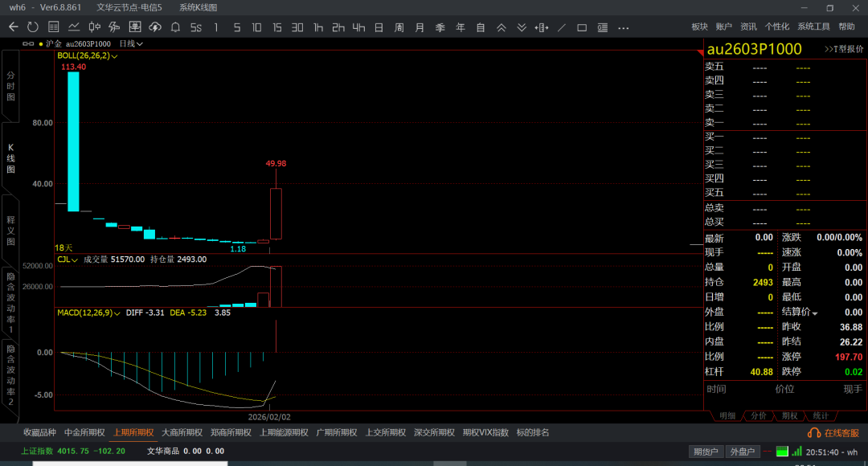The width and height of the screenshot is (868, 466).
Task: Open the layout list icon in toolbar
Action: 603,27
